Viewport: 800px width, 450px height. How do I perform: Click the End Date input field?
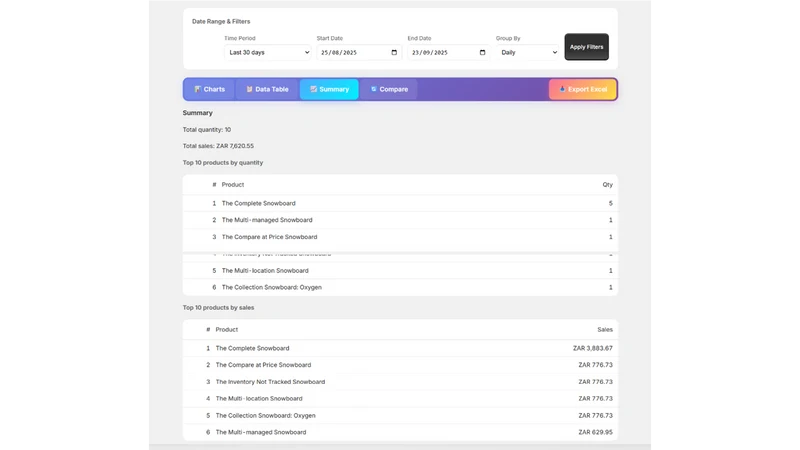pos(448,53)
